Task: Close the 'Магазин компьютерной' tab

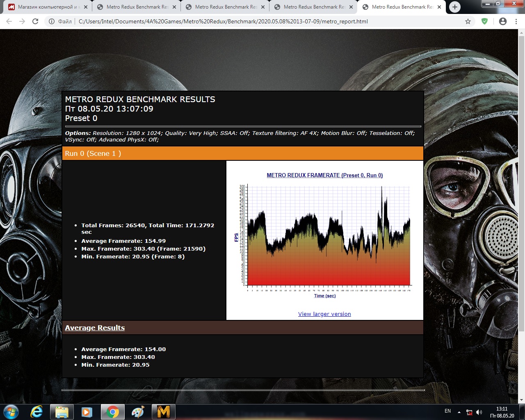Action: coord(85,7)
